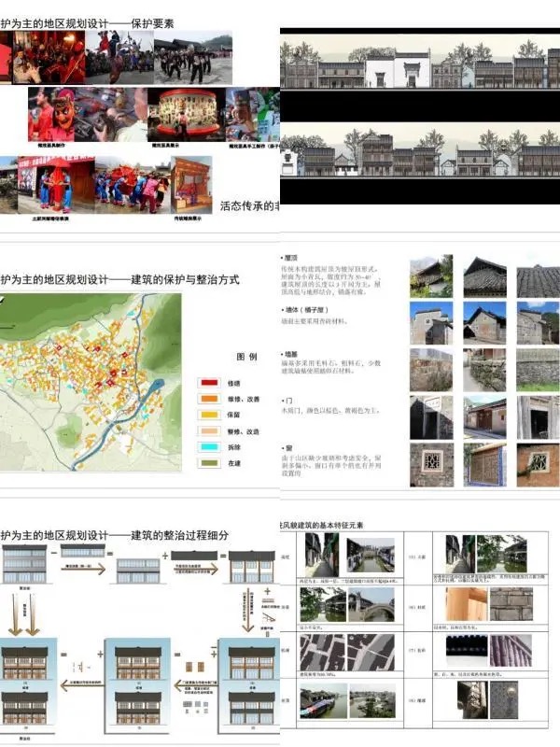560x747 pixels.
Task: Click the 墙基 bullet heading
Action: point(291,354)
